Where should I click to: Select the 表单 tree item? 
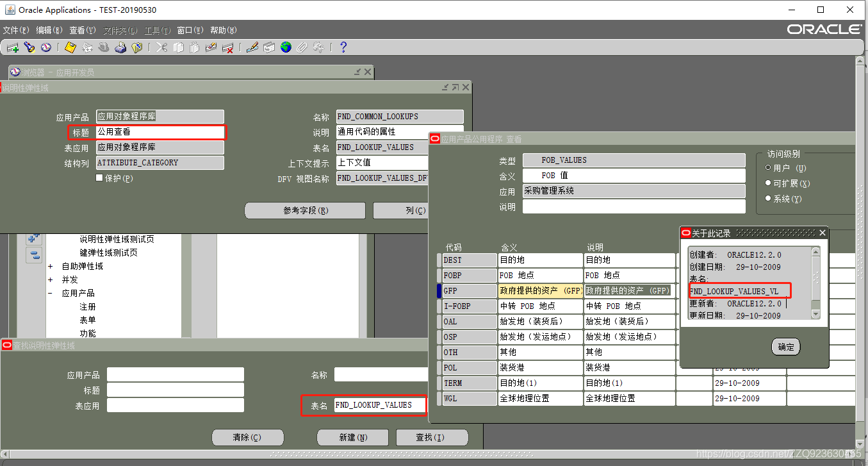88,320
